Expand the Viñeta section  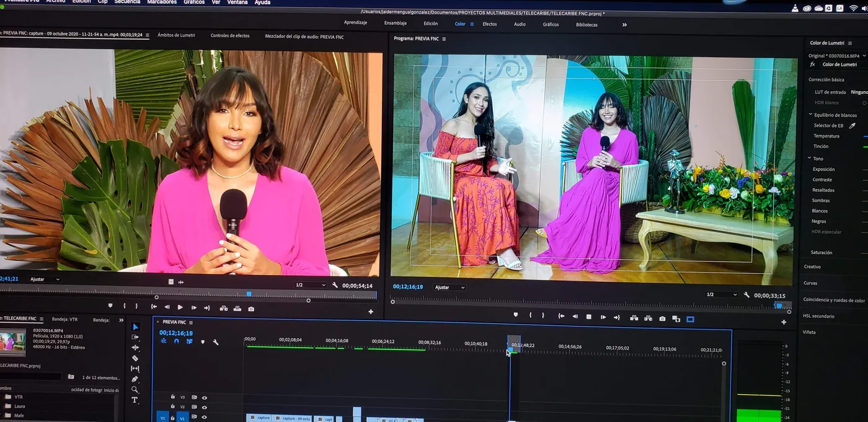click(x=810, y=332)
